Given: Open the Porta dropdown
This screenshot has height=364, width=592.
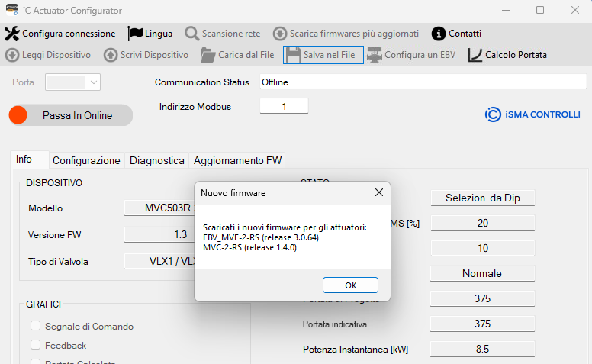Looking at the screenshot, I should tap(73, 82).
